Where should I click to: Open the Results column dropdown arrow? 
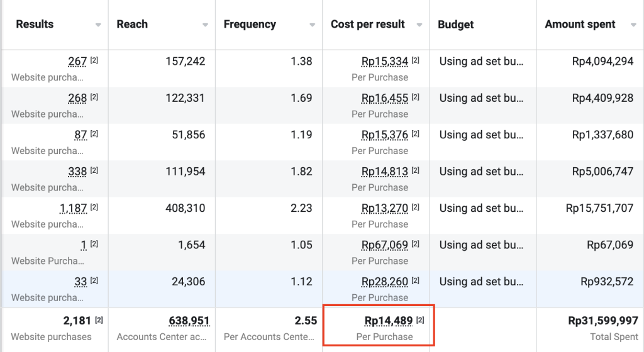click(x=98, y=25)
